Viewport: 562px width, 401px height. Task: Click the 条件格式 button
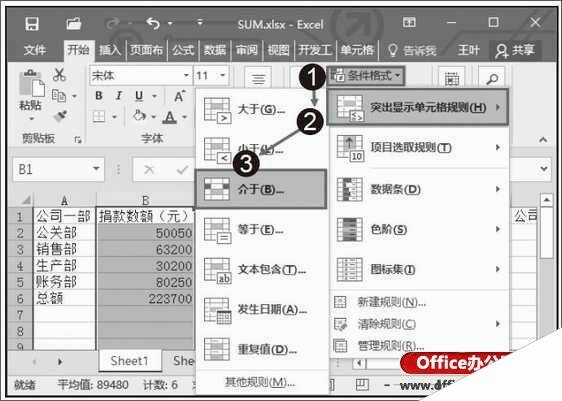click(x=366, y=76)
